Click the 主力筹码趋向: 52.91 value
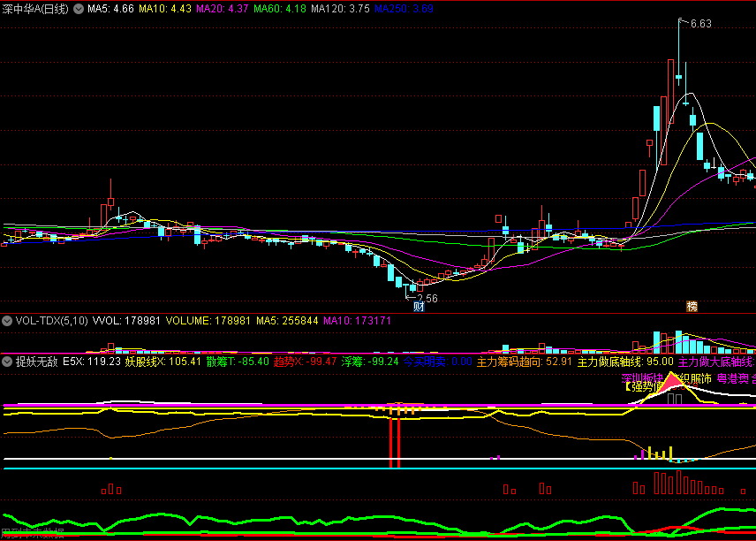 coord(524,362)
